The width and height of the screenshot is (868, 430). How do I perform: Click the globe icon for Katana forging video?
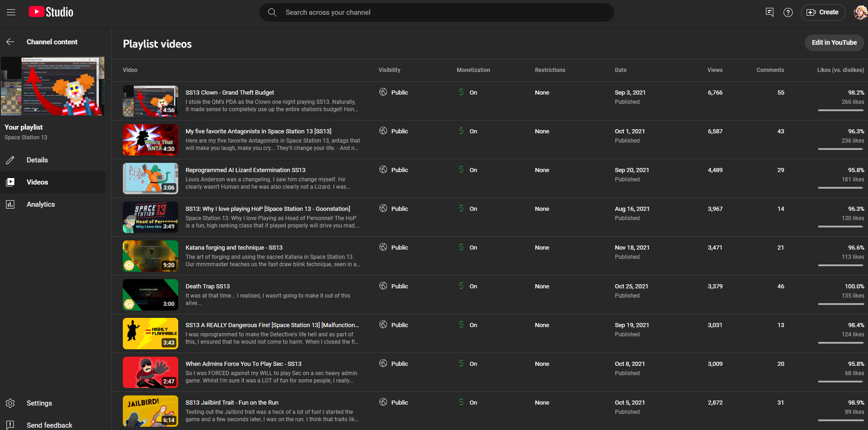(x=383, y=247)
